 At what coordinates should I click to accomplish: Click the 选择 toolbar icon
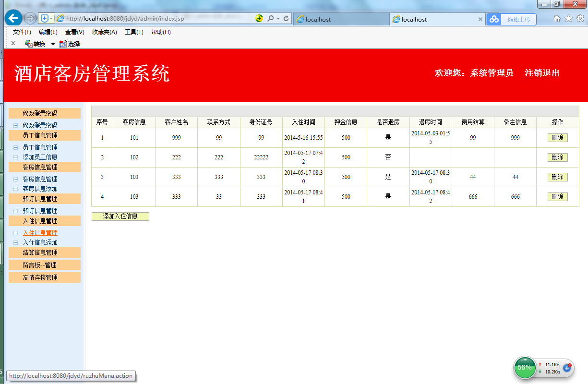pos(70,44)
